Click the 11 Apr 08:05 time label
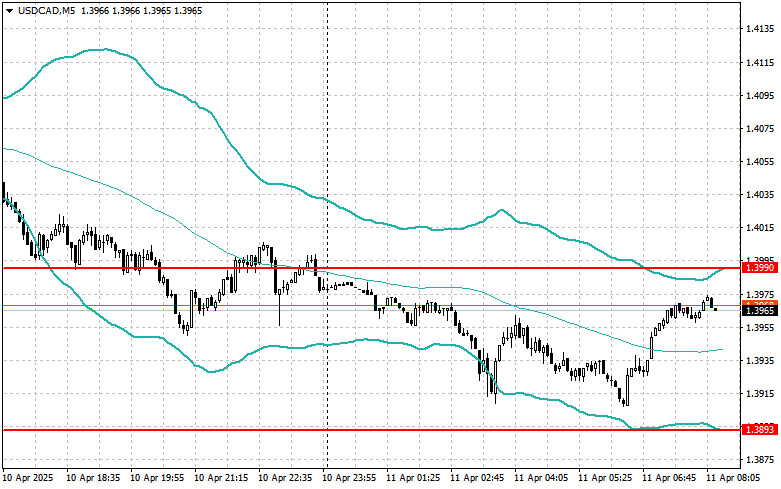Image resolution: width=781 pixels, height=489 pixels. pos(733,478)
